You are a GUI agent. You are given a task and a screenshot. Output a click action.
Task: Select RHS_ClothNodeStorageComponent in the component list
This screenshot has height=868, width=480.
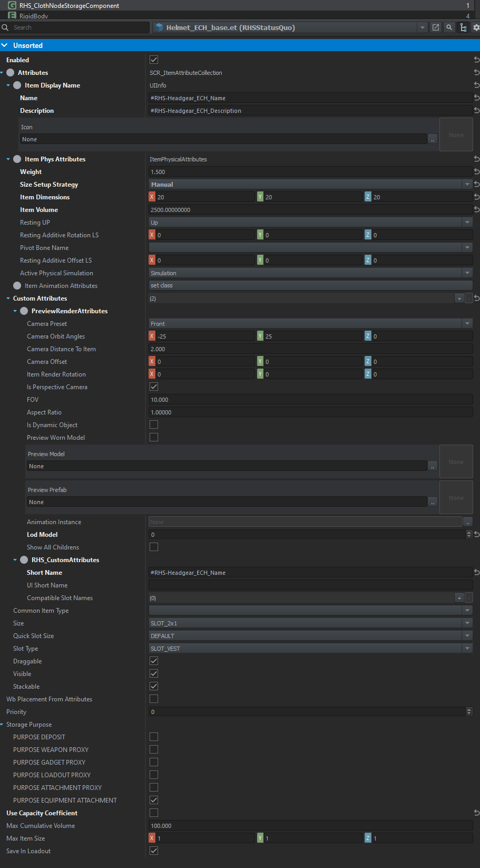pyautogui.click(x=69, y=5)
